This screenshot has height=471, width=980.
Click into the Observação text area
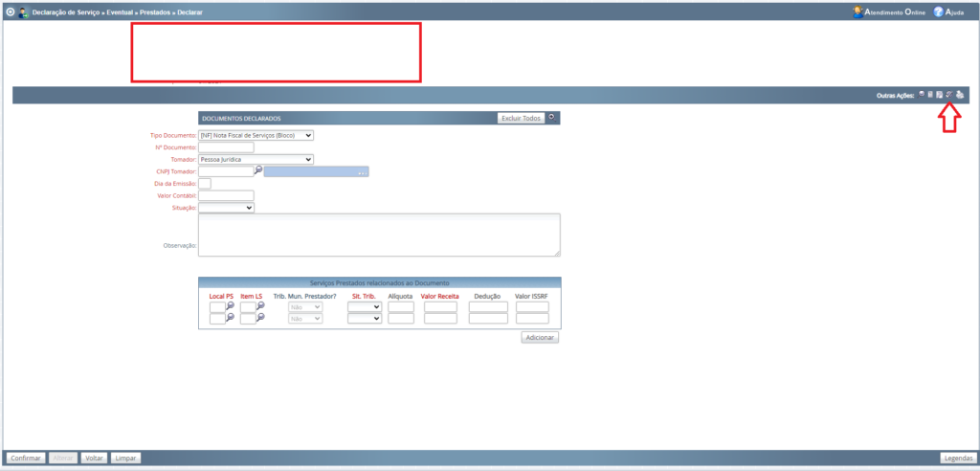[378, 235]
